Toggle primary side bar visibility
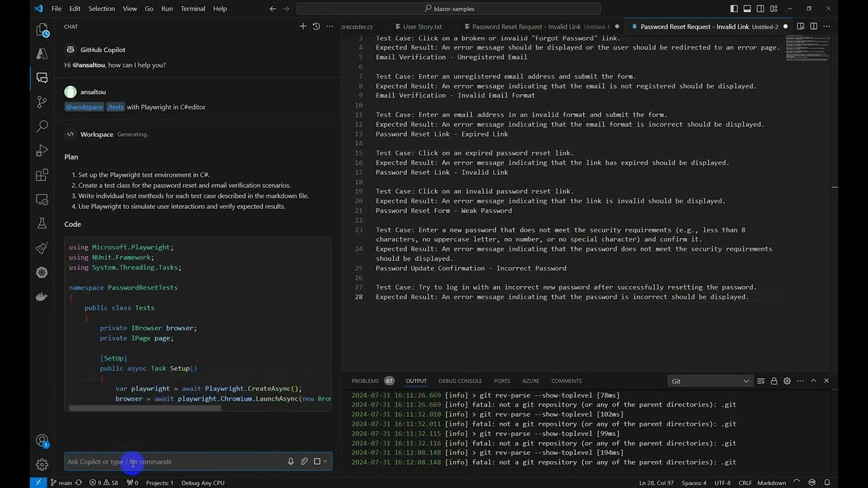The width and height of the screenshot is (868, 488). 734,9
